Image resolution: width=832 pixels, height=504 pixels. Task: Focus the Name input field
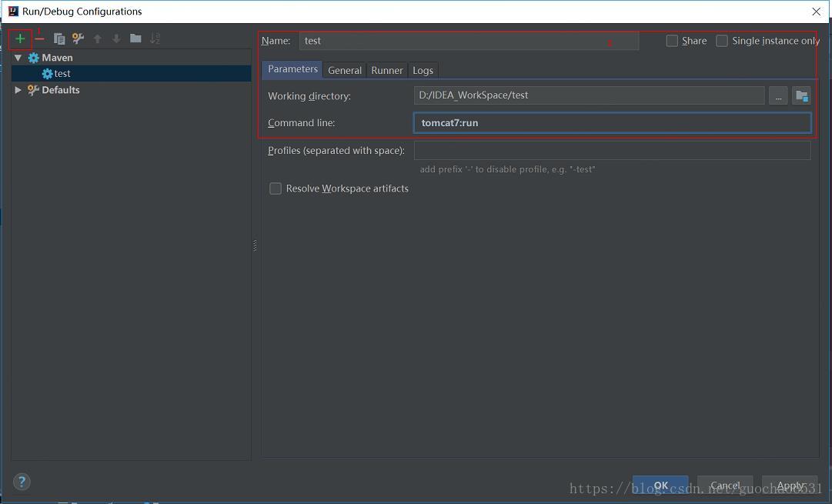[x=469, y=41]
